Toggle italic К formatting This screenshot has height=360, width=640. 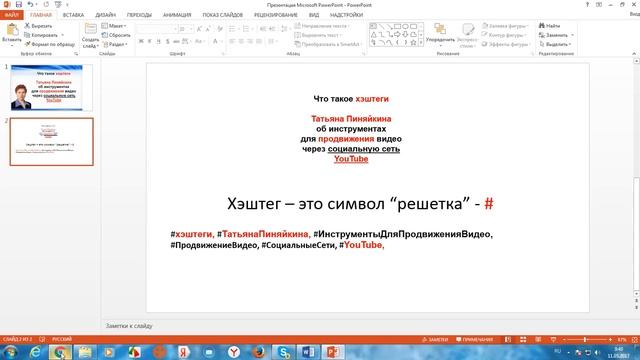click(x=150, y=41)
